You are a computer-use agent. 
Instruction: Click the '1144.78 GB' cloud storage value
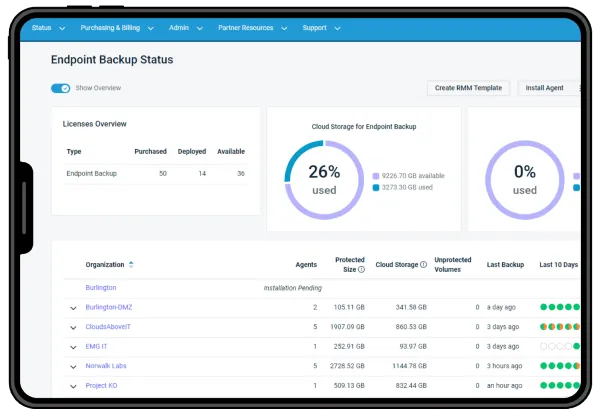click(409, 366)
